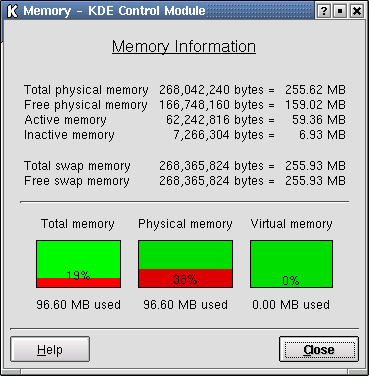Click the question mark context help icon
This screenshot has width=369, height=376.
[x=323, y=11]
